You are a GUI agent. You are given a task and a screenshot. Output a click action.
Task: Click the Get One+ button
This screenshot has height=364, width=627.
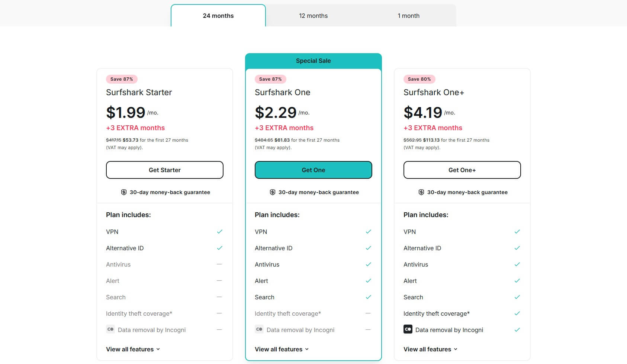click(x=462, y=170)
